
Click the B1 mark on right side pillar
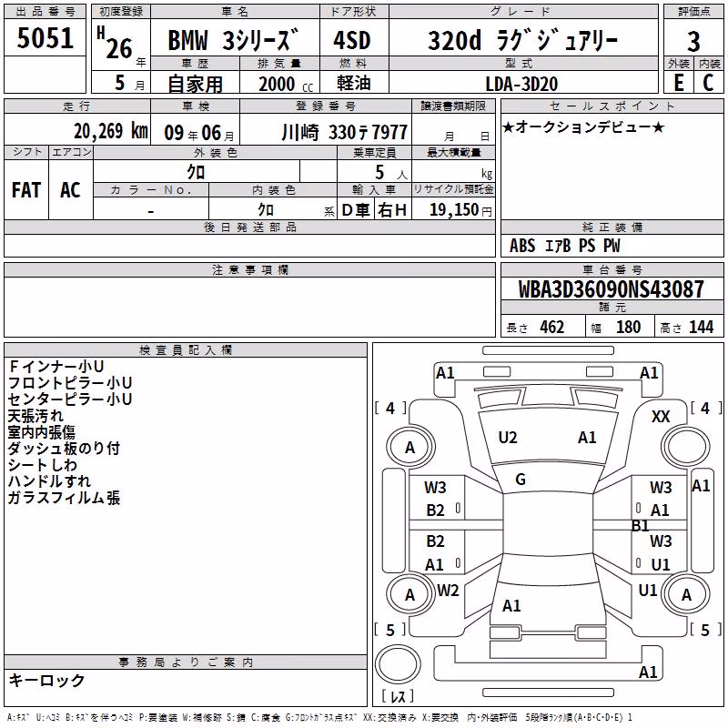coord(641,526)
